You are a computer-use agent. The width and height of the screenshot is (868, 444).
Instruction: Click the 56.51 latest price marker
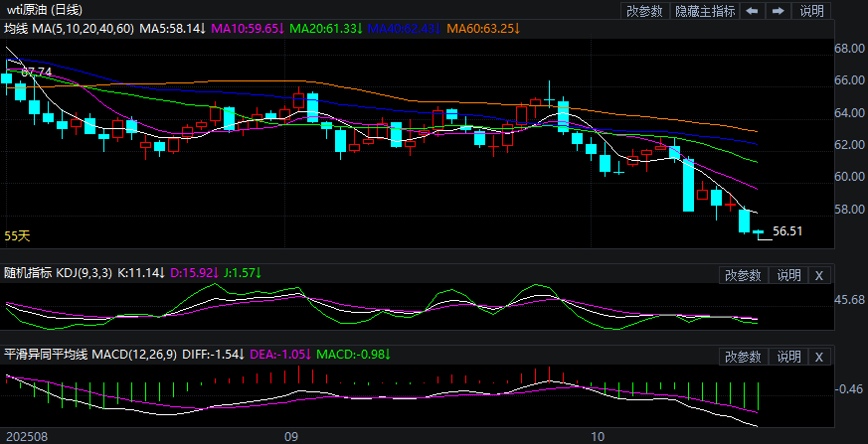(787, 231)
